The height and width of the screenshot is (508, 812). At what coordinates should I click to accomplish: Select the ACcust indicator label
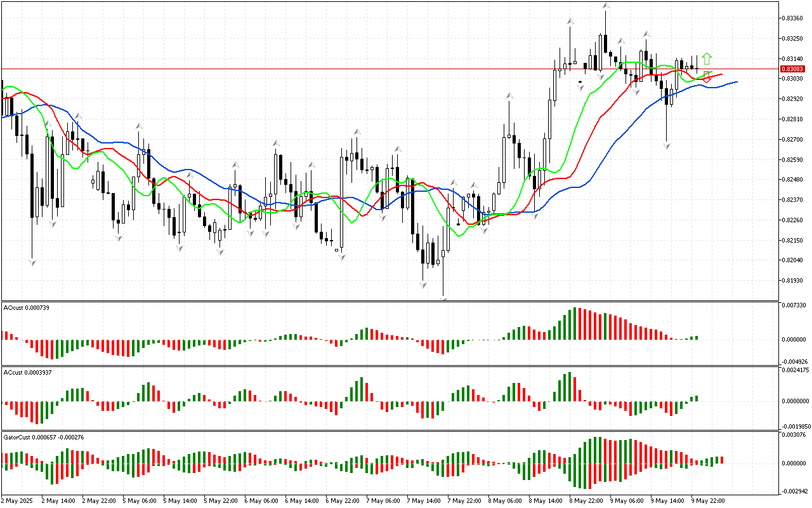[27, 372]
